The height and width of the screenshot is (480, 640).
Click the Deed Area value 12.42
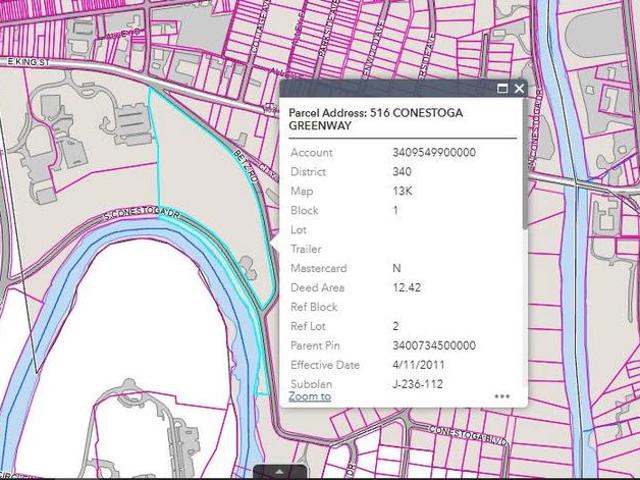(x=407, y=288)
